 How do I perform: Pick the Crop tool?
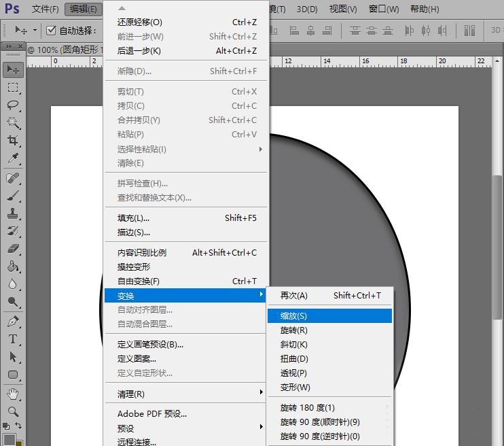pyautogui.click(x=13, y=141)
